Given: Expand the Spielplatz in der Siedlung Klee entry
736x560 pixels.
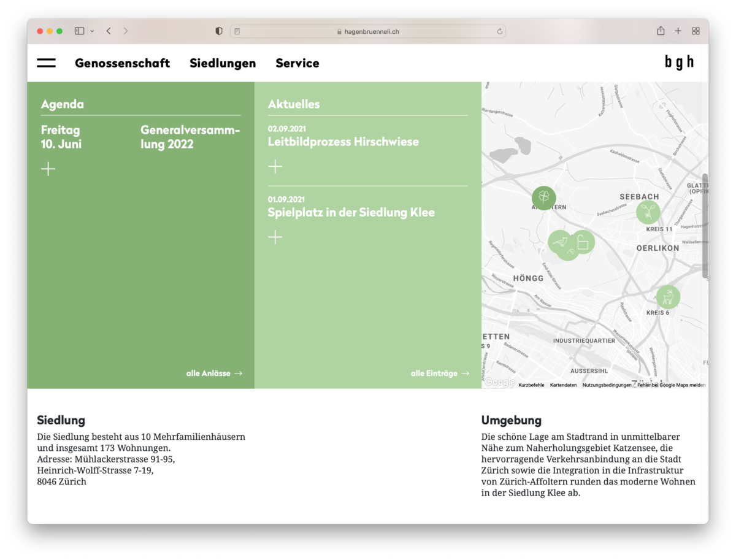Looking at the screenshot, I should coord(275,237).
